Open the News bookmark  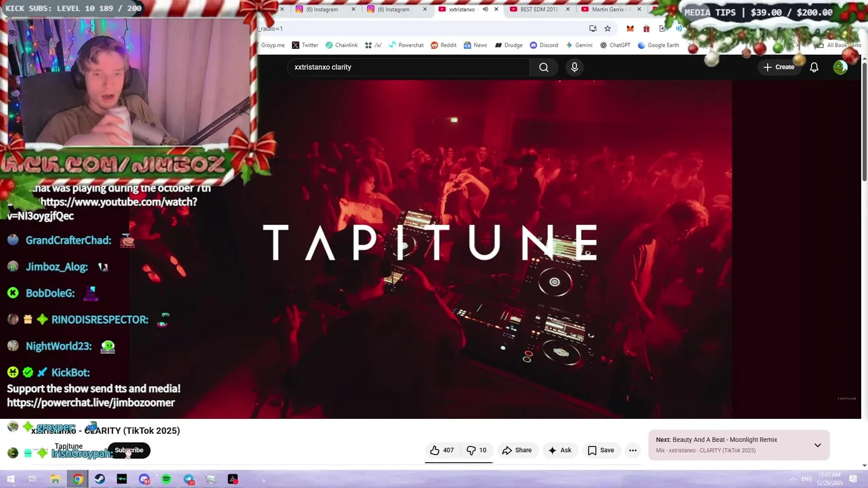coord(475,45)
